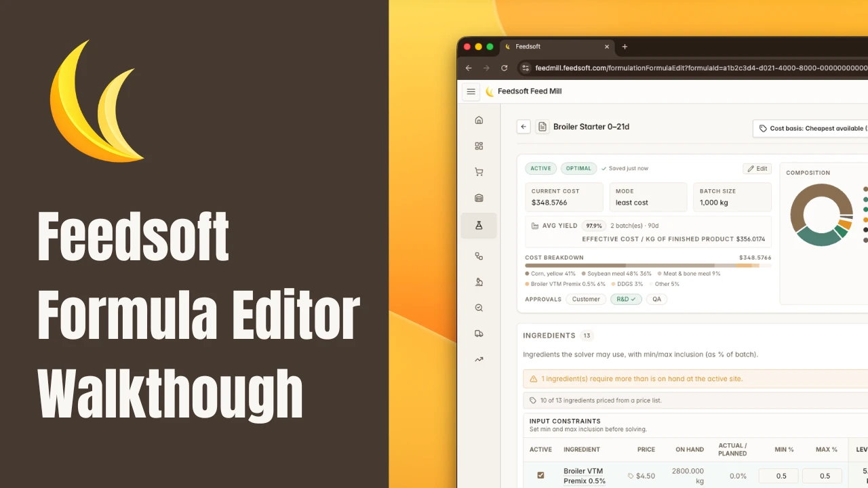This screenshot has width=868, height=488.
Task: Uncheck Active for Broiler VTM Premix 0.5%
Action: click(540, 475)
